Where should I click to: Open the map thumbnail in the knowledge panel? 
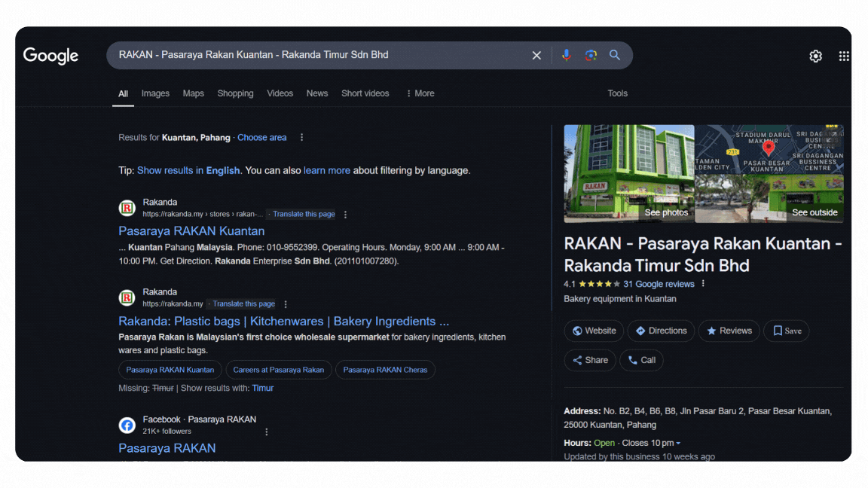click(769, 148)
